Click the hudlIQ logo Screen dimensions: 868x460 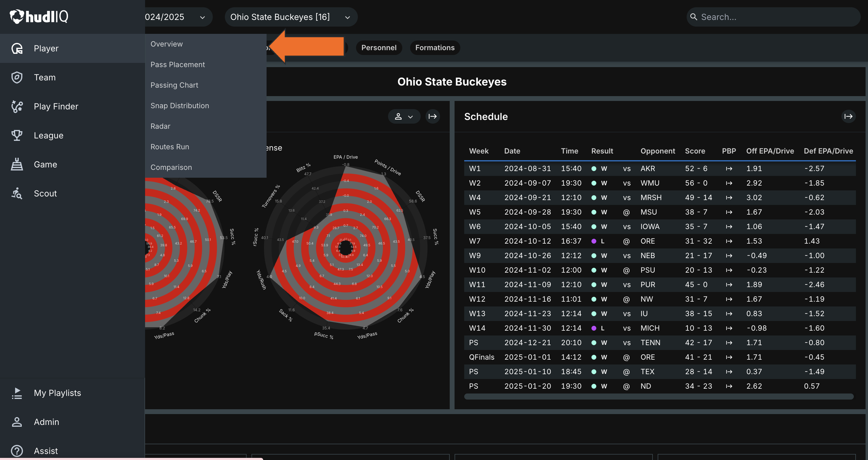(39, 17)
